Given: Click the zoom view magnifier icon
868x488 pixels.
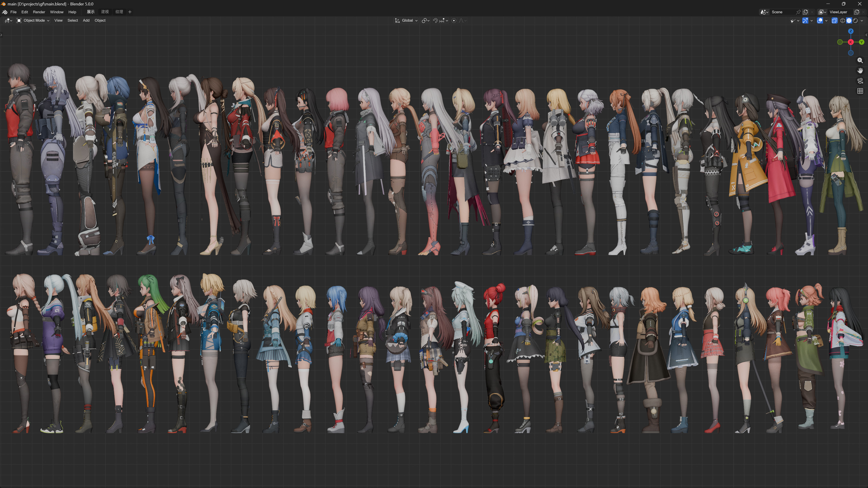Looking at the screenshot, I should point(860,61).
